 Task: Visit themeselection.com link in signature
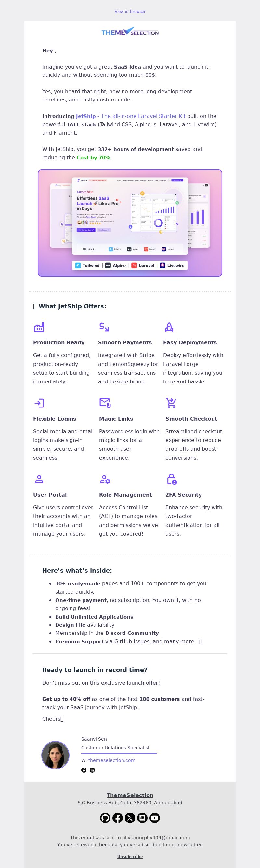pyautogui.click(x=112, y=760)
